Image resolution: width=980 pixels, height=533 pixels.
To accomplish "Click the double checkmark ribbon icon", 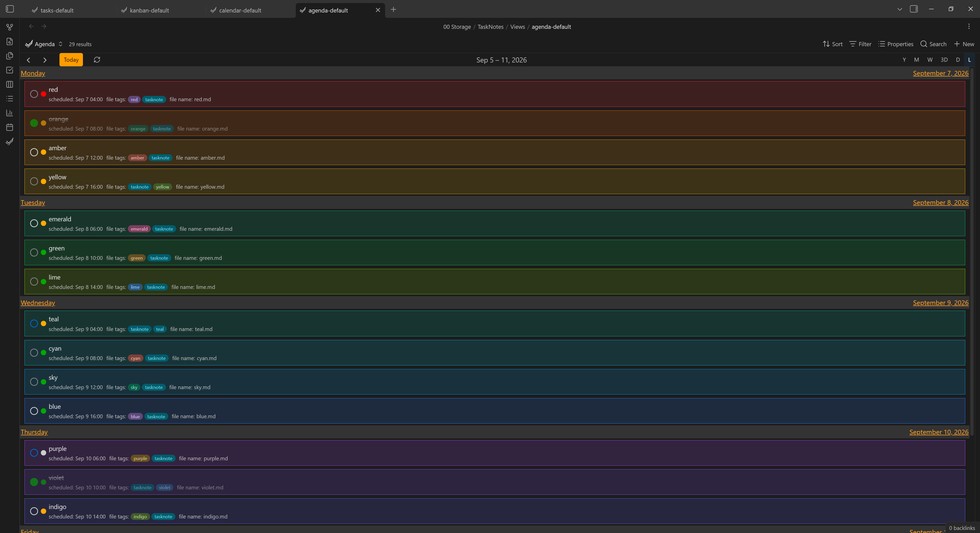I will (10, 142).
